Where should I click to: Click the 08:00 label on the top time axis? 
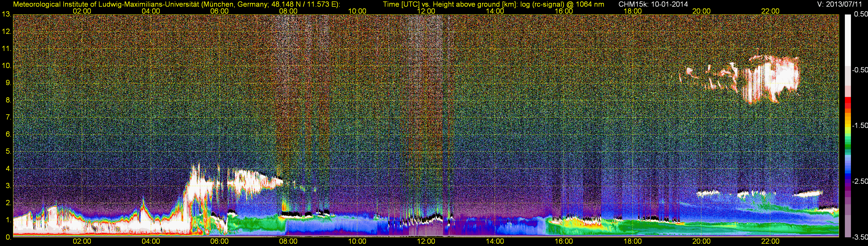[x=288, y=11]
